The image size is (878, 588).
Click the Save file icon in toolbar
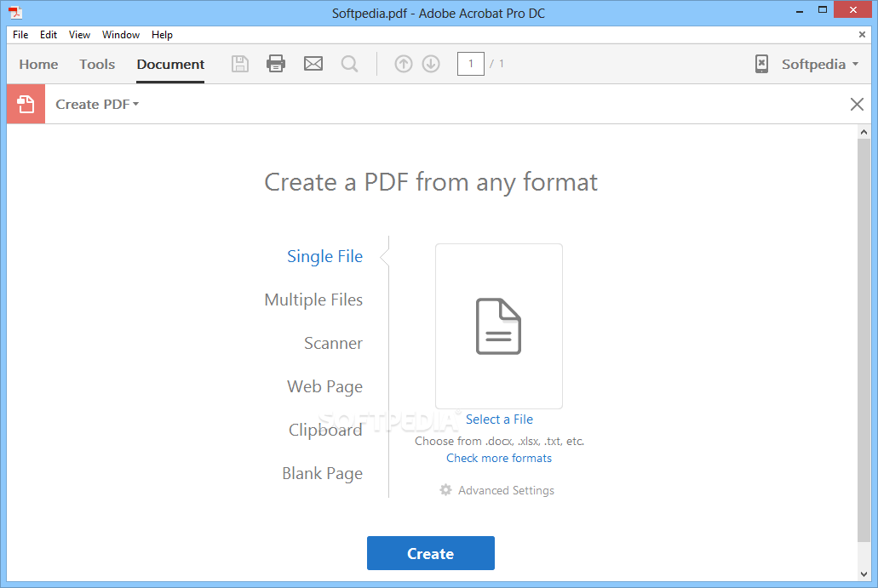pos(240,64)
